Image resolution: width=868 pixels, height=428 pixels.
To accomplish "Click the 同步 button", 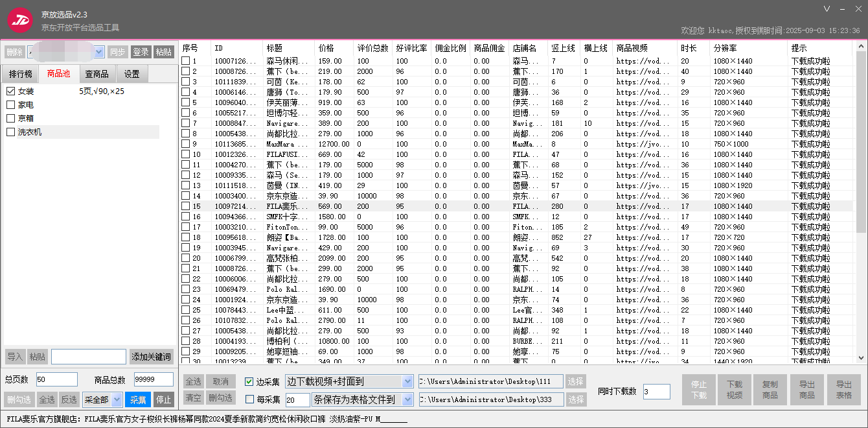I will 117,52.
